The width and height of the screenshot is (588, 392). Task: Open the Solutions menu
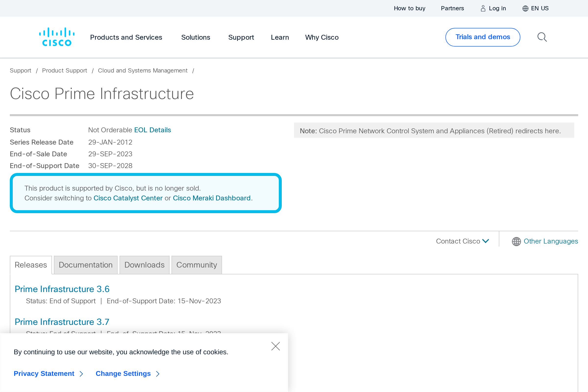point(196,37)
